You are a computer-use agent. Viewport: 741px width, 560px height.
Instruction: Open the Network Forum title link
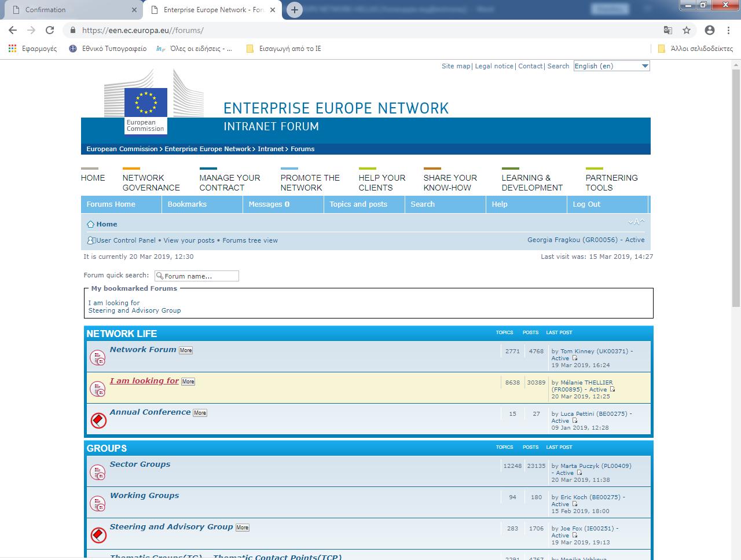tap(143, 349)
